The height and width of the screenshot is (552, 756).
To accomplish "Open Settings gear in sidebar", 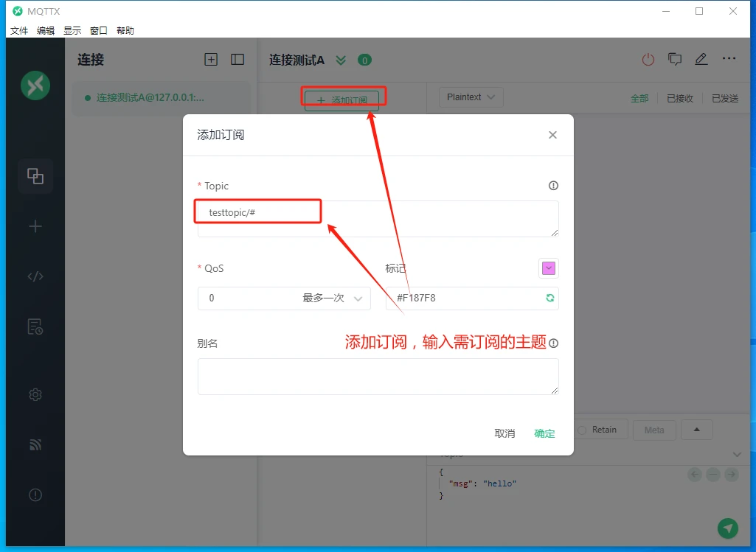I will pyautogui.click(x=35, y=394).
